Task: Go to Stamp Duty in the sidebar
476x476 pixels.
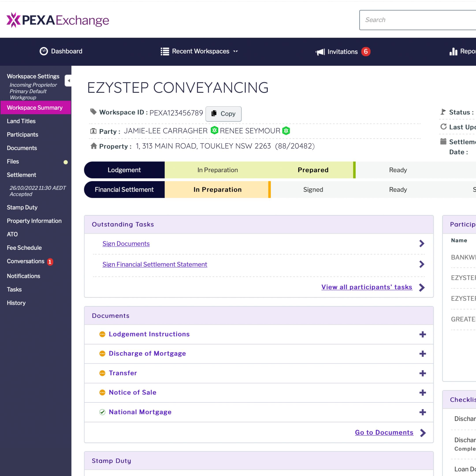Action: click(x=22, y=207)
